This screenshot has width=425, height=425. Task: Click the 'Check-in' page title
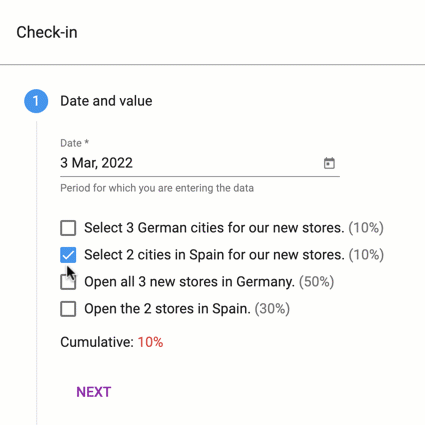pyautogui.click(x=47, y=32)
